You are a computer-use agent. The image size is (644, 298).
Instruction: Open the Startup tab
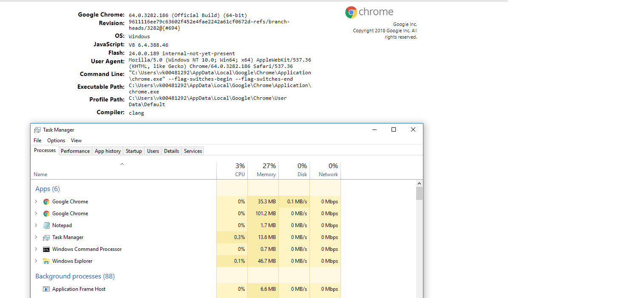(x=134, y=151)
